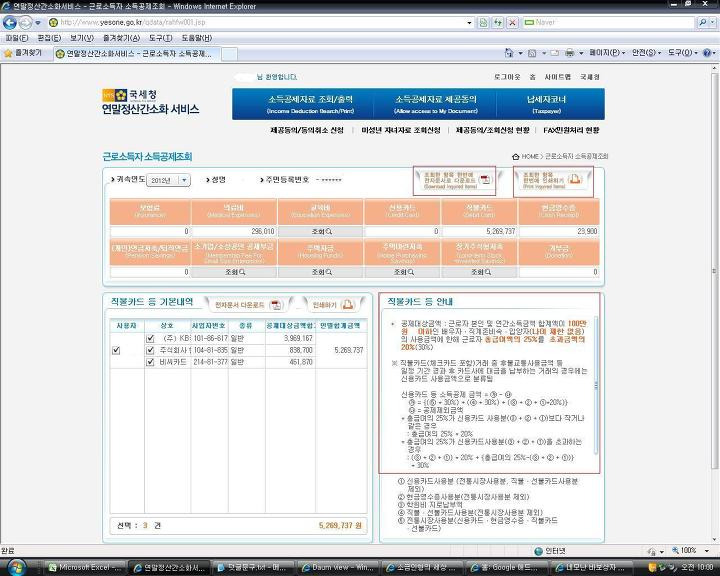Click the help question mark icon
This screenshot has height=576, width=720.
tap(707, 53)
